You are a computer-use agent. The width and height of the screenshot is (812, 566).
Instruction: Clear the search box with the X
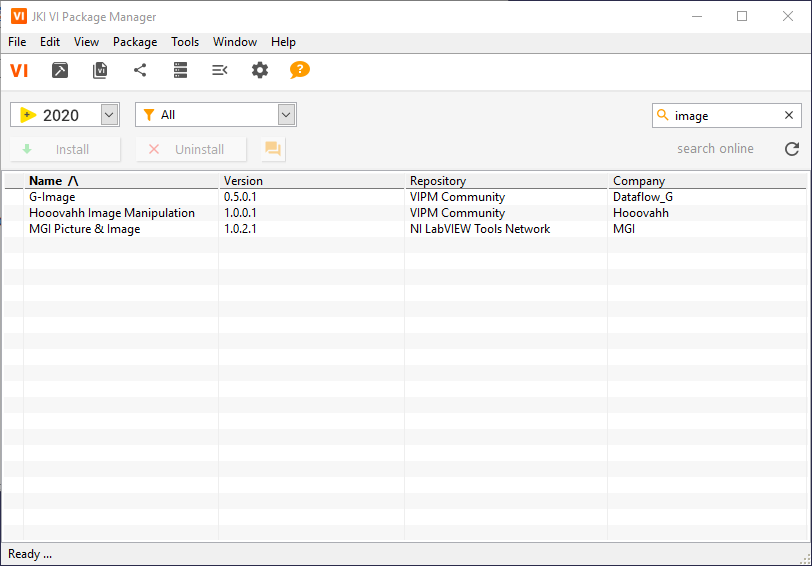click(789, 115)
